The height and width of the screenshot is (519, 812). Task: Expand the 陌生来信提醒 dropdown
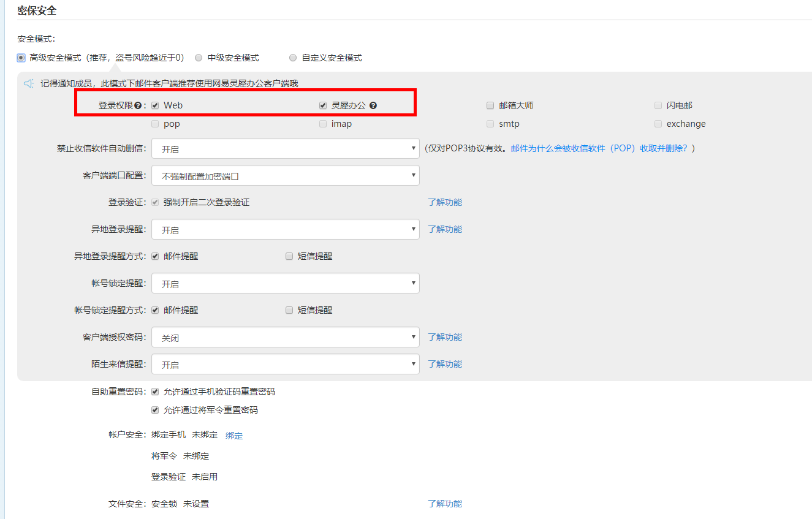(x=285, y=365)
